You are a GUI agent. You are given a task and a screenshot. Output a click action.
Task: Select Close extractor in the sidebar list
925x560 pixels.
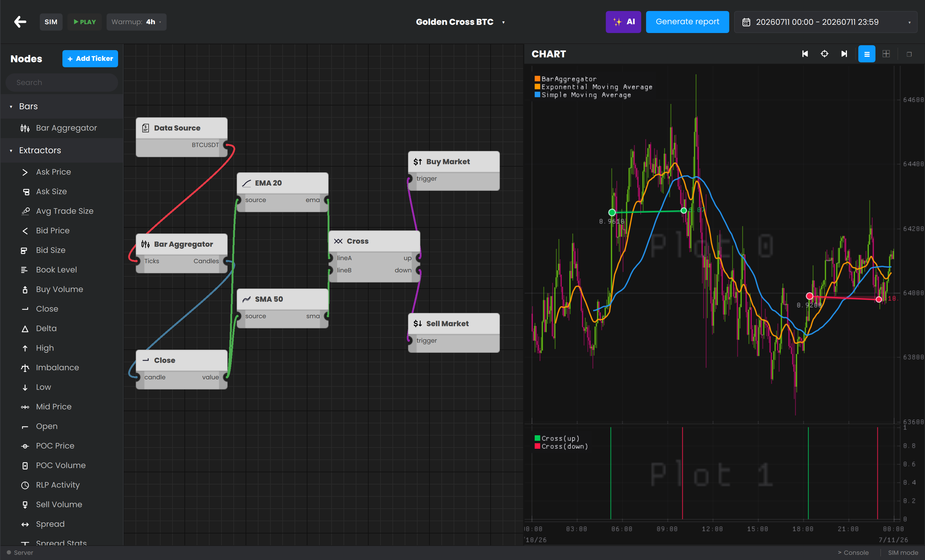pyautogui.click(x=61, y=309)
